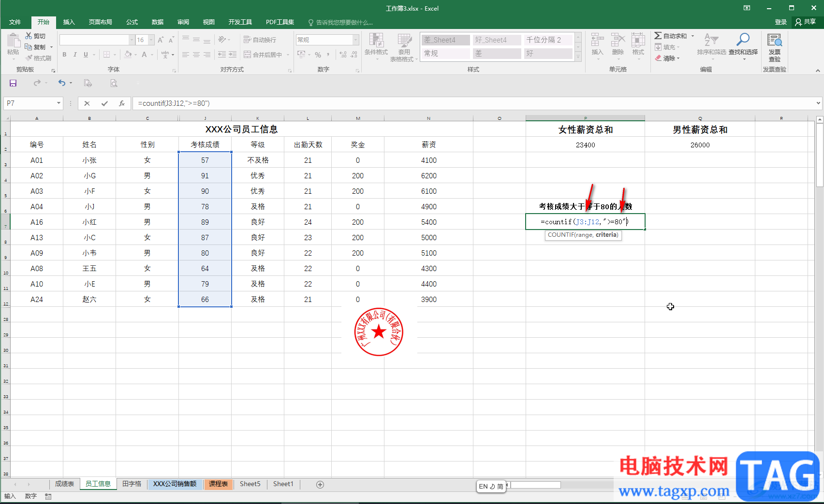This screenshot has height=504, width=824.
Task: Expand the AutoSum dropdown arrow
Action: tap(692, 36)
